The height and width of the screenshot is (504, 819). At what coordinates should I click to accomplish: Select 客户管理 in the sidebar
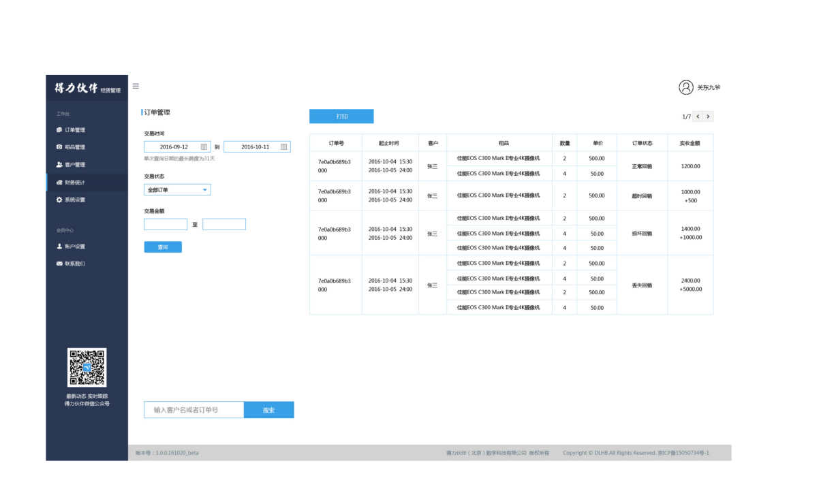74,165
